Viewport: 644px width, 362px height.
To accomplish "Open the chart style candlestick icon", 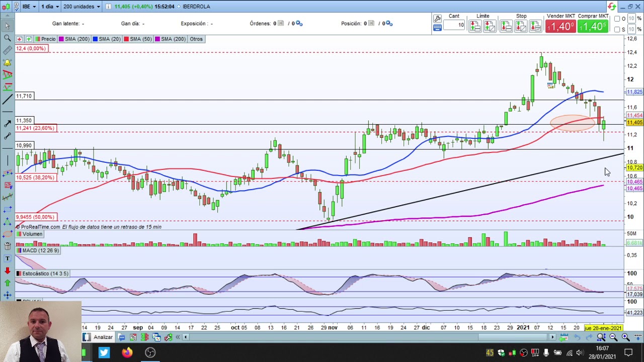I will tap(6, 7).
